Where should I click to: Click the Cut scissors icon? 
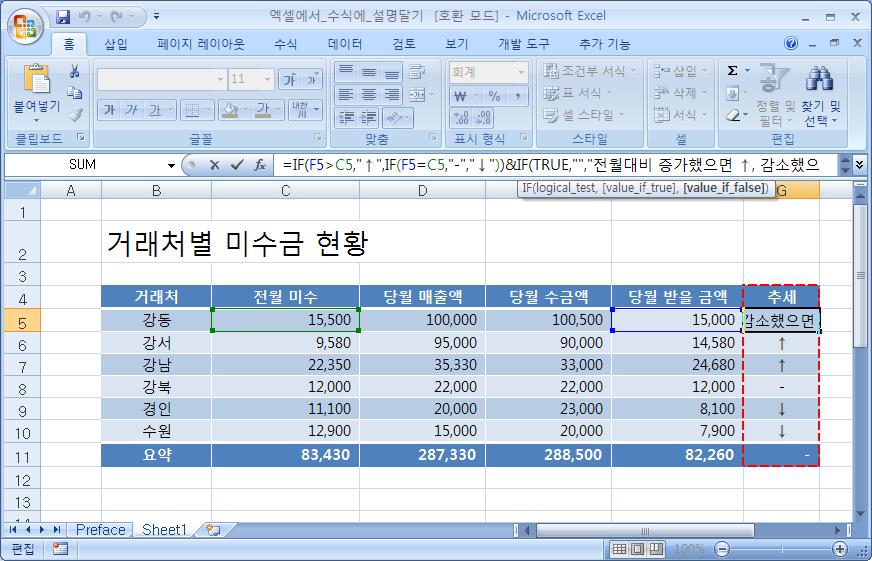tap(75, 71)
